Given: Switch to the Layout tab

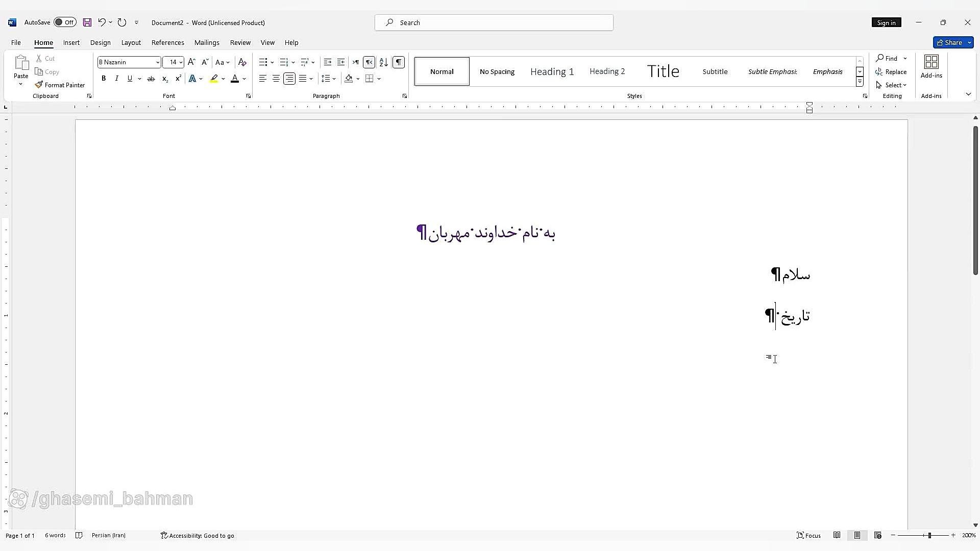Looking at the screenshot, I should [131, 42].
